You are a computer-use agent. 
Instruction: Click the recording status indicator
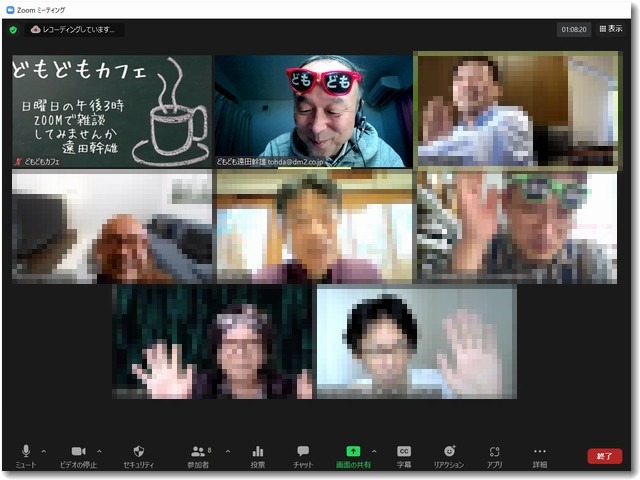tap(73, 29)
